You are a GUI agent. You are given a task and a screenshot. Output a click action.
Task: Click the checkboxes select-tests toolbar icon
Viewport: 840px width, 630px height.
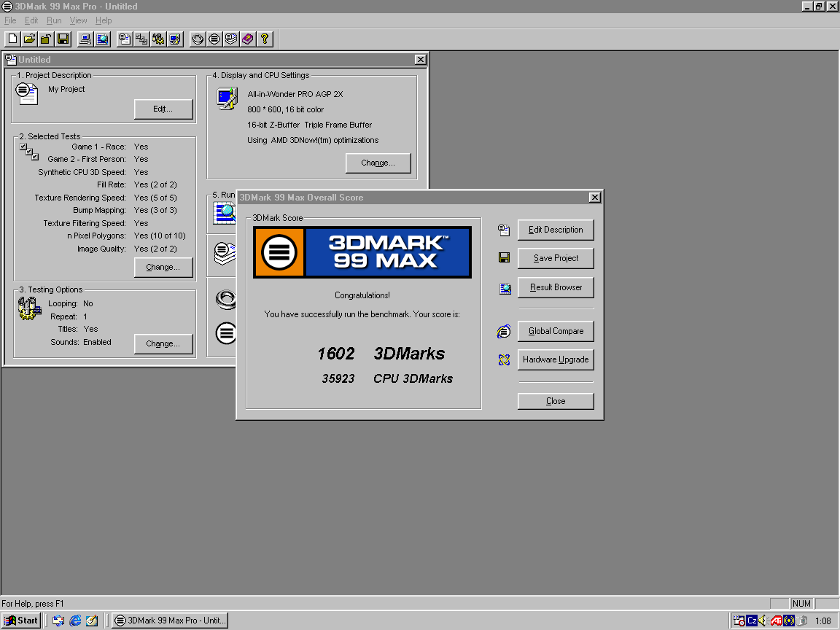point(141,39)
